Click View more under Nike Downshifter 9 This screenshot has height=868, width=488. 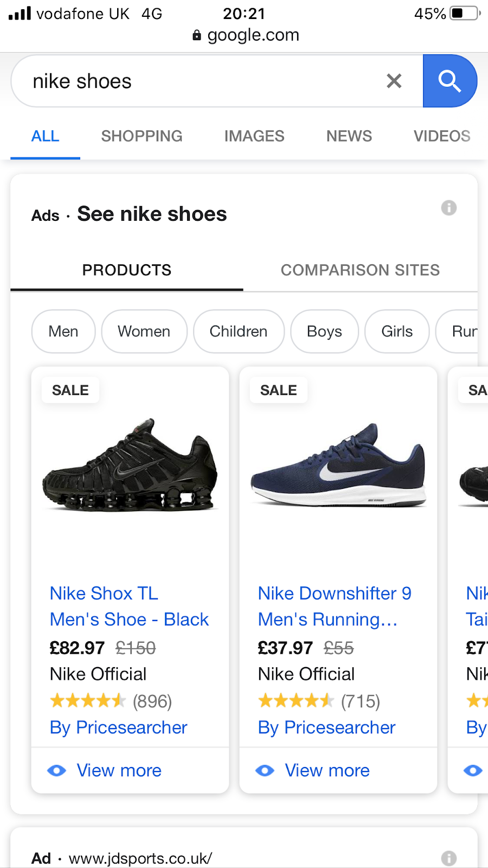(x=327, y=770)
